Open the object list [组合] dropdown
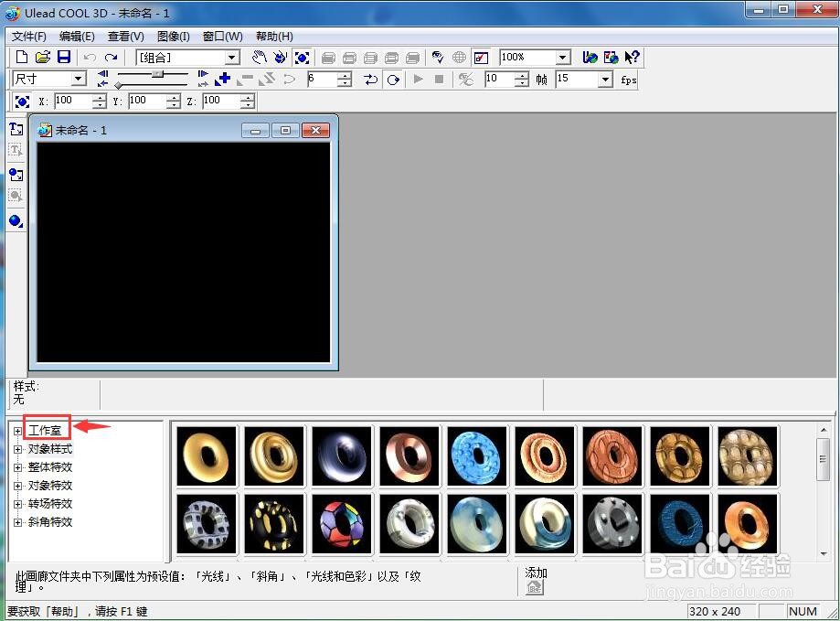840x621 pixels. point(232,58)
